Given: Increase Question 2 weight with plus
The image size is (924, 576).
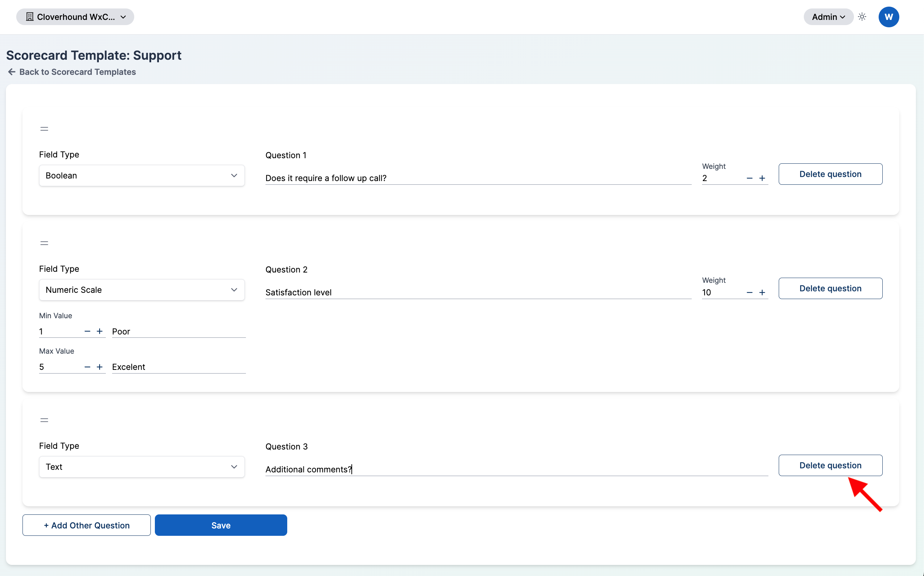Looking at the screenshot, I should 762,292.
